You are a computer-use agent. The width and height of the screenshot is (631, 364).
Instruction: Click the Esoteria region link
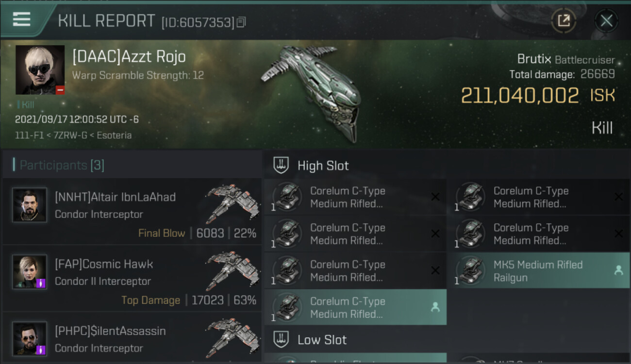click(114, 135)
